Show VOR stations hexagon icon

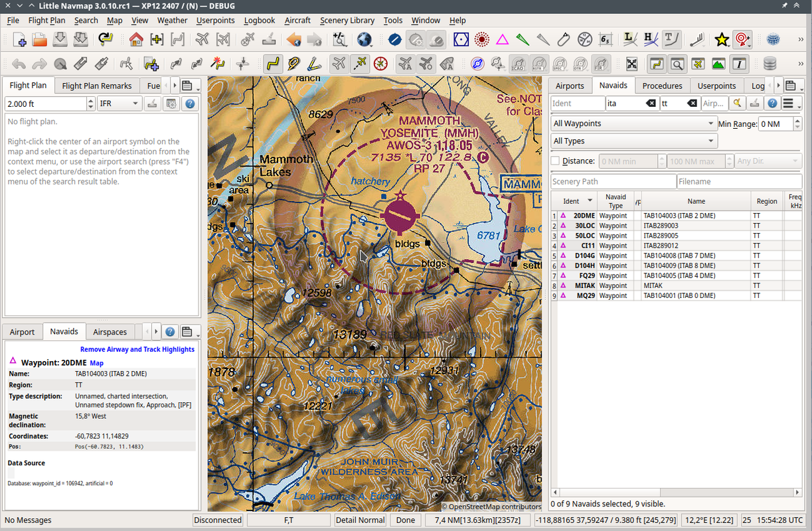point(461,40)
